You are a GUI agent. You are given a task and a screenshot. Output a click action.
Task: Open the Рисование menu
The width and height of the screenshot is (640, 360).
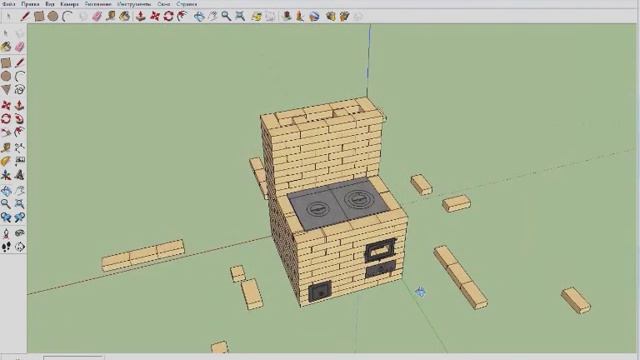tap(98, 4)
